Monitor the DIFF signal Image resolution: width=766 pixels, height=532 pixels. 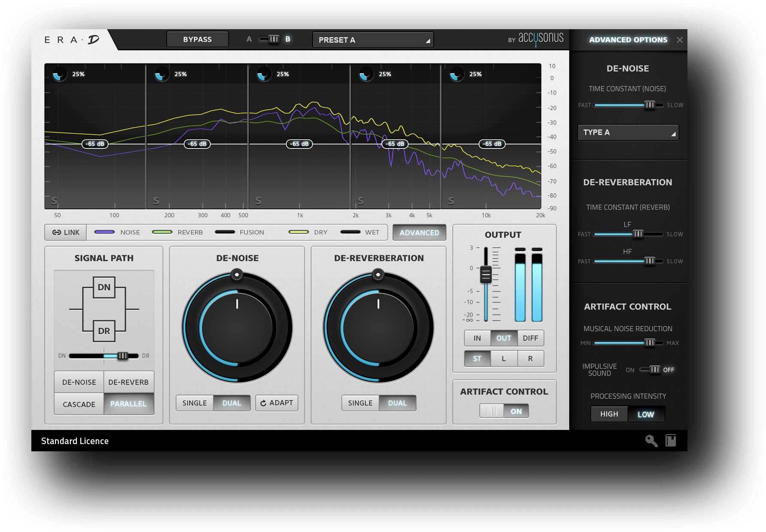(x=531, y=338)
